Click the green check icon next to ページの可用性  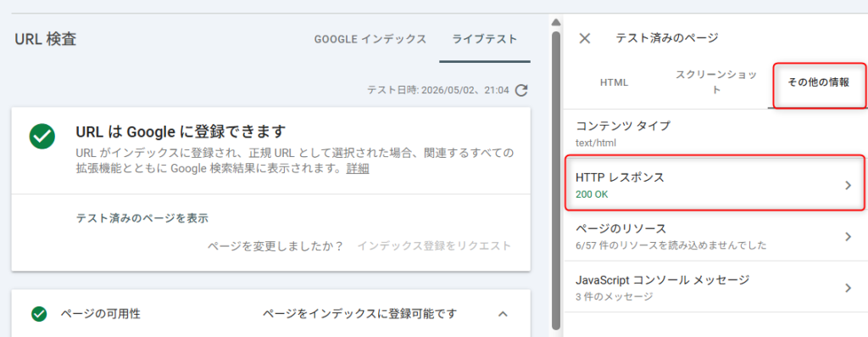(39, 314)
